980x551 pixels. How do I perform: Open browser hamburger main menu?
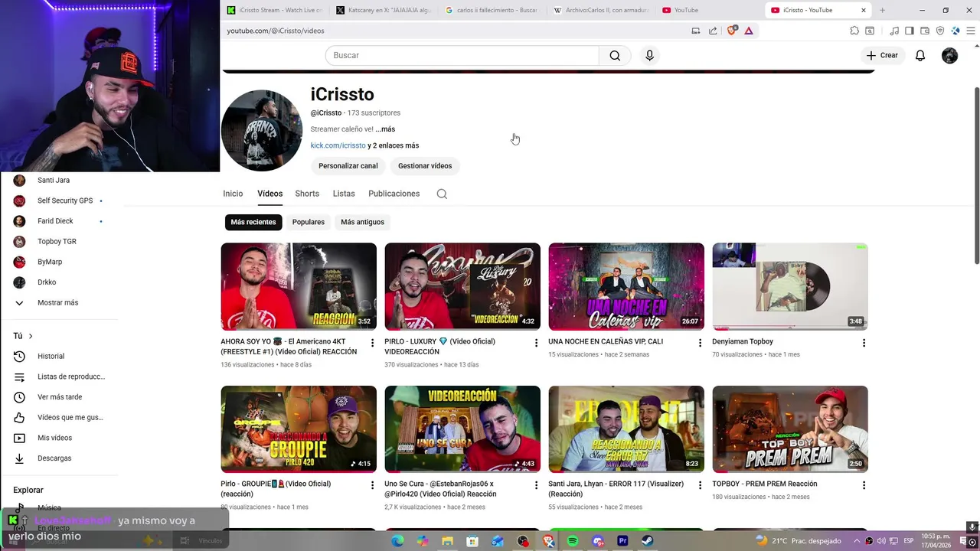pos(971,31)
